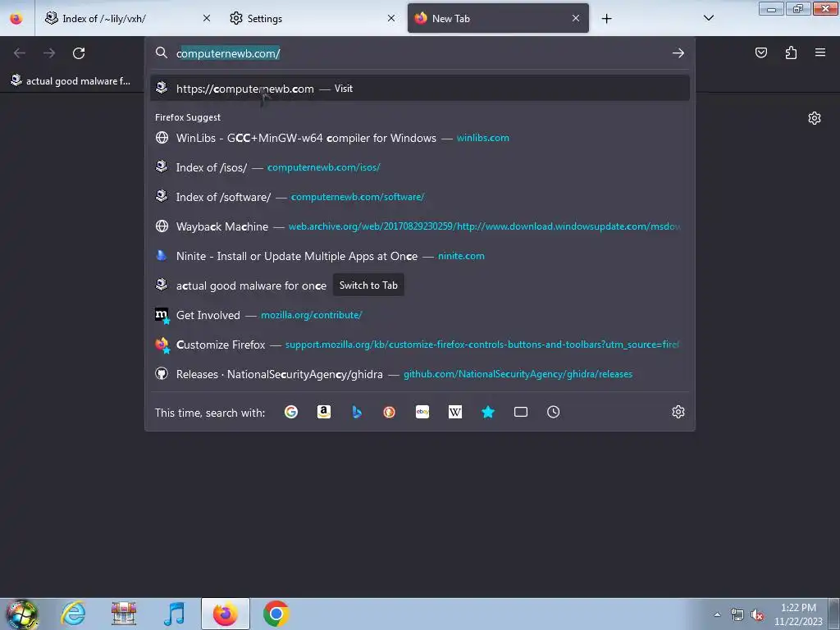
Task: Select the Wayback Machine suggestion
Action: coord(420,226)
